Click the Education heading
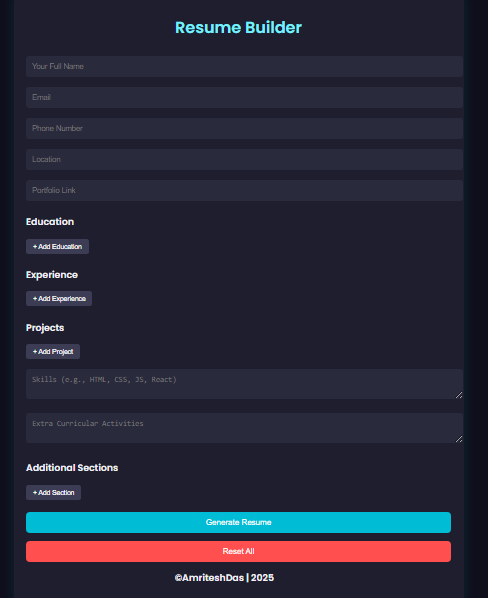Image resolution: width=488 pixels, height=598 pixels. pyautogui.click(x=50, y=222)
